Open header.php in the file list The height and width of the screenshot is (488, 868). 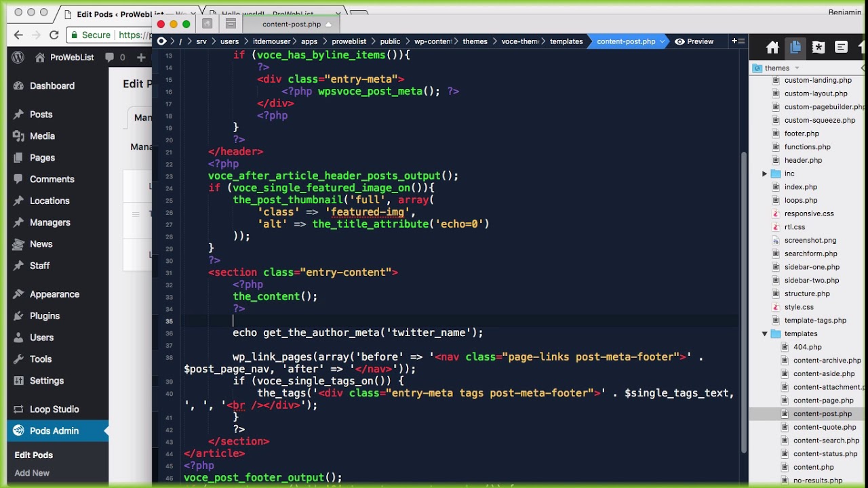(x=803, y=161)
